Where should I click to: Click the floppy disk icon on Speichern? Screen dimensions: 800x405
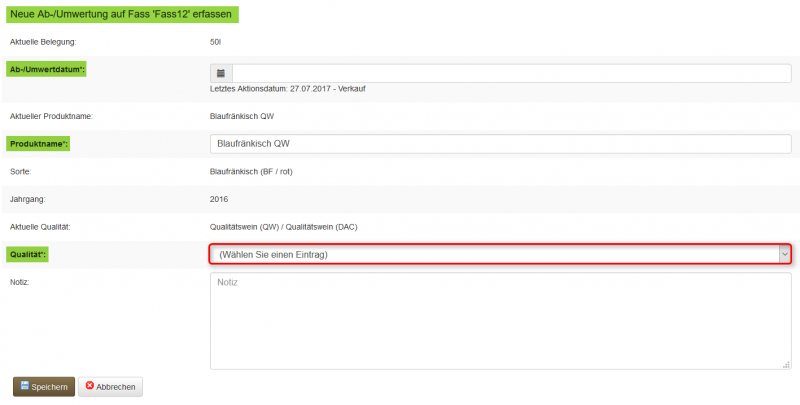(23, 386)
